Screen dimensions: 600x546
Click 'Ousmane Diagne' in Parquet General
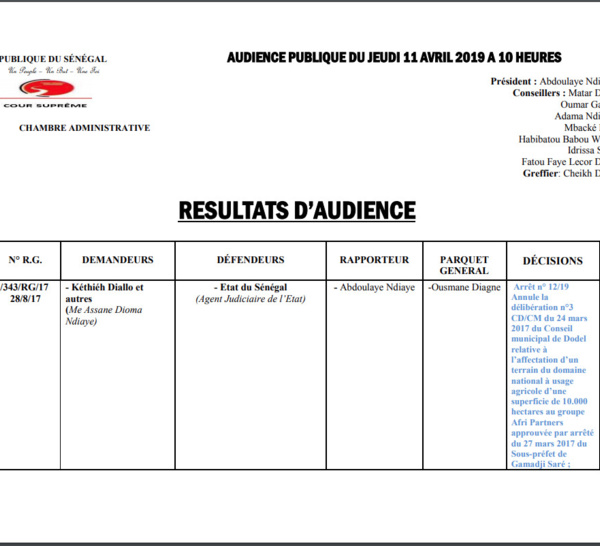[464, 287]
